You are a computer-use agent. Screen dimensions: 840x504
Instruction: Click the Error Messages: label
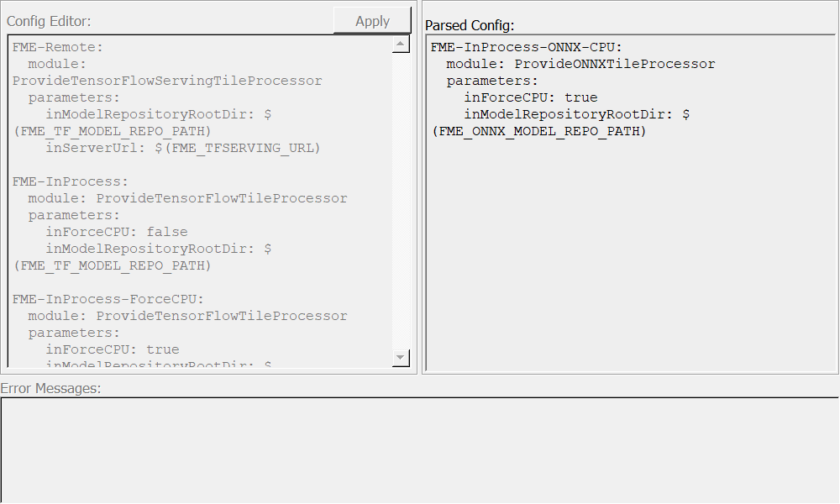click(x=50, y=388)
